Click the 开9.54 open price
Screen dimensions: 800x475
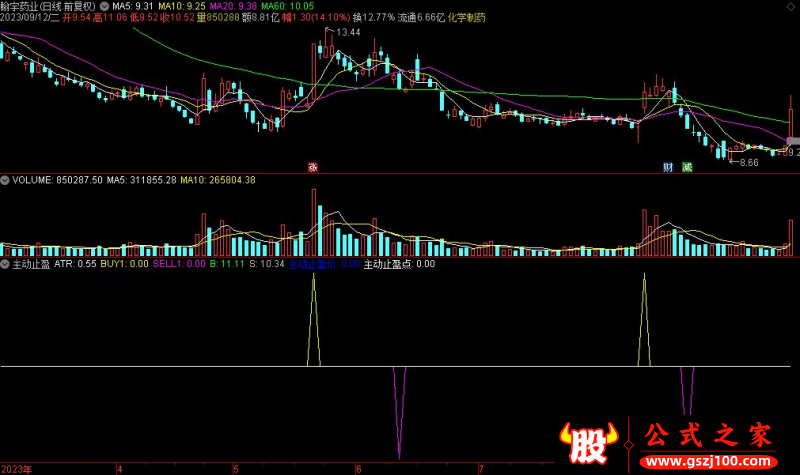click(77, 17)
